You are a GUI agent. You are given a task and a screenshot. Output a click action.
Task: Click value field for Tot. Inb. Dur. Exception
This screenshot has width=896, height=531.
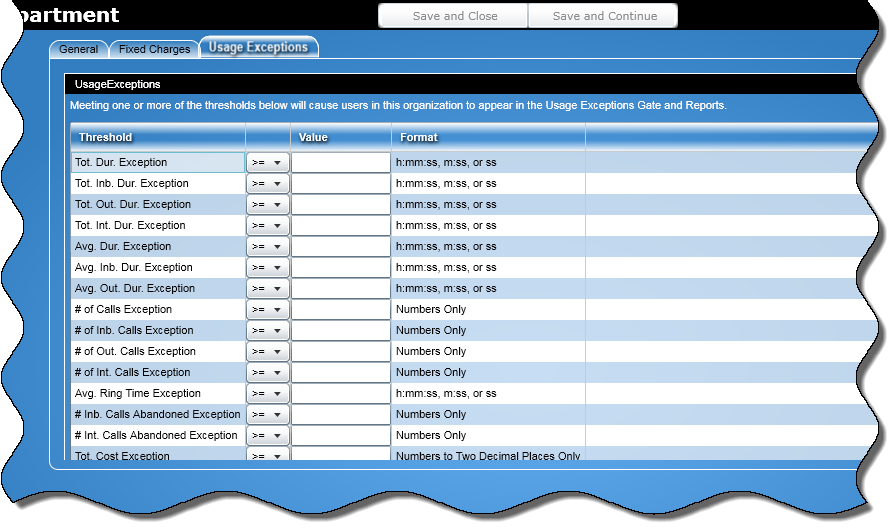[341, 184]
